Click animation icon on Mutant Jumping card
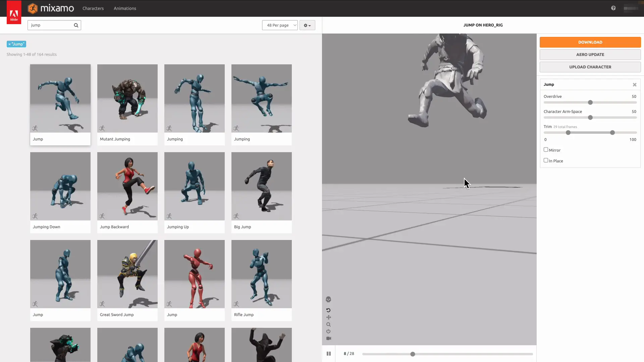Screen dimensions: 644x362 [x=102, y=128]
